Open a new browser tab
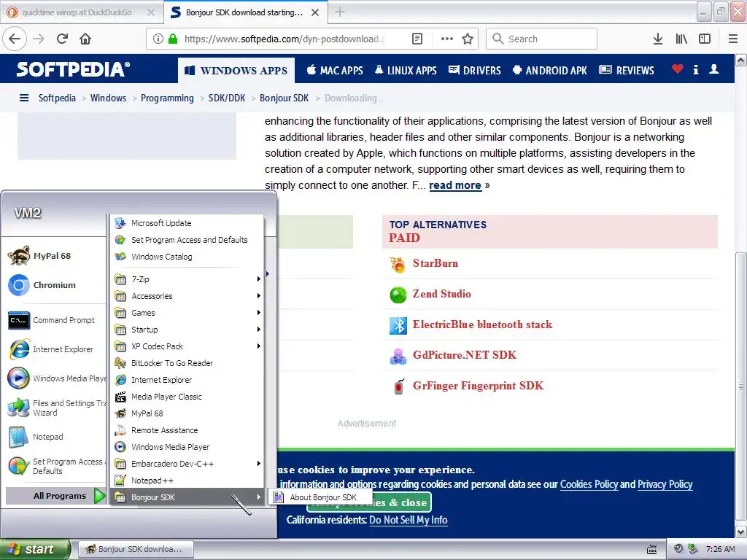This screenshot has height=560, width=747. tap(339, 12)
